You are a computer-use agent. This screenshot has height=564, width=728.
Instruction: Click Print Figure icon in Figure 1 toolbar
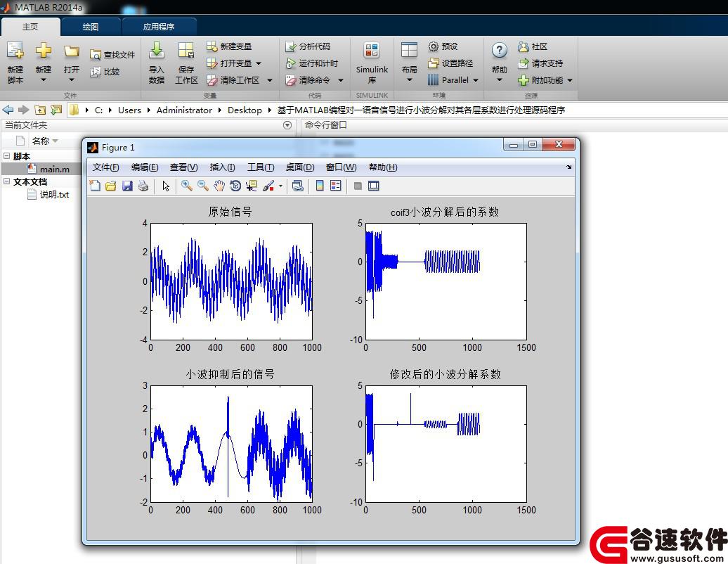coord(143,186)
